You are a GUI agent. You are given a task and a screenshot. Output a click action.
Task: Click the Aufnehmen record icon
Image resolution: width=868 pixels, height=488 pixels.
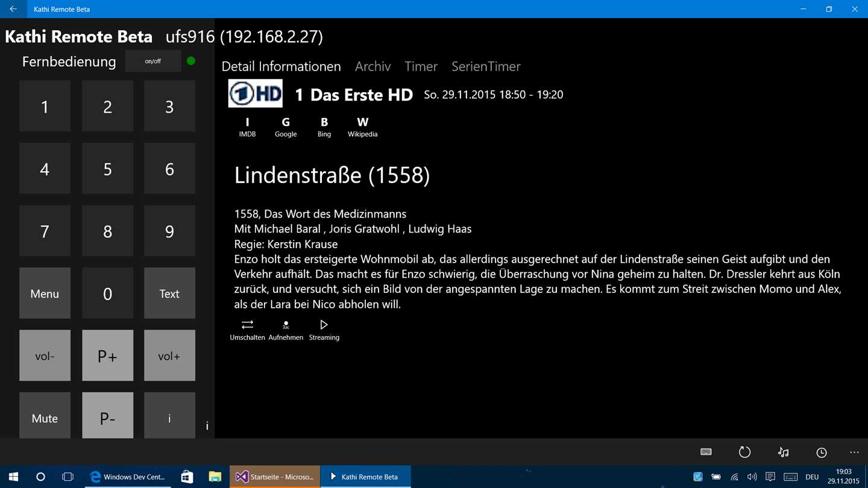pos(286,330)
